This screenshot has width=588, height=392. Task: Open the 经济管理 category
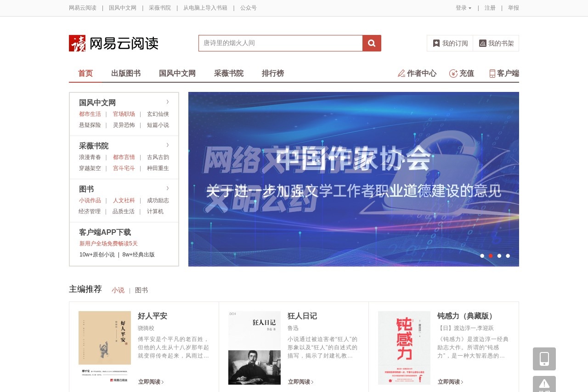pyautogui.click(x=90, y=211)
